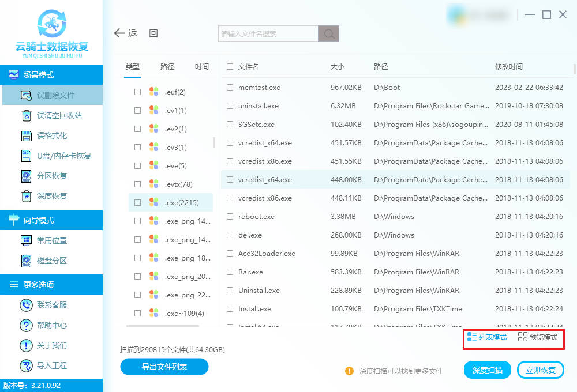Open 联系客服 customer service
This screenshot has width=577, height=392.
tap(26, 305)
